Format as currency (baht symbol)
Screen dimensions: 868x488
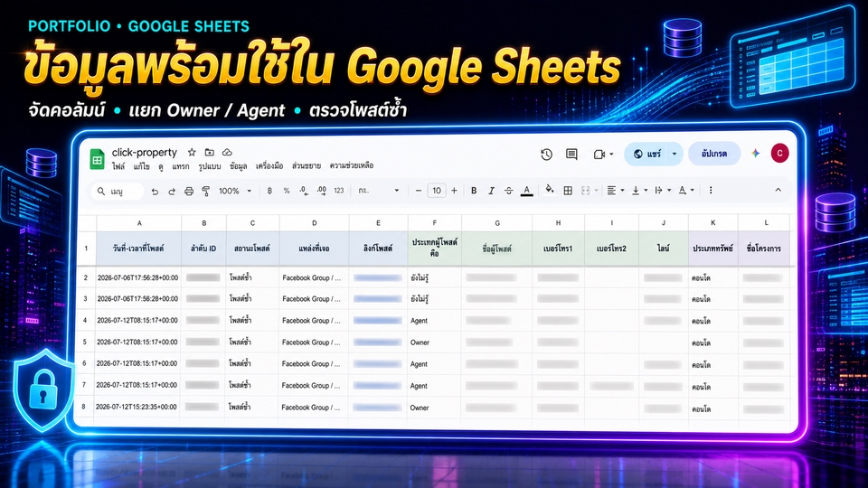coord(269,191)
